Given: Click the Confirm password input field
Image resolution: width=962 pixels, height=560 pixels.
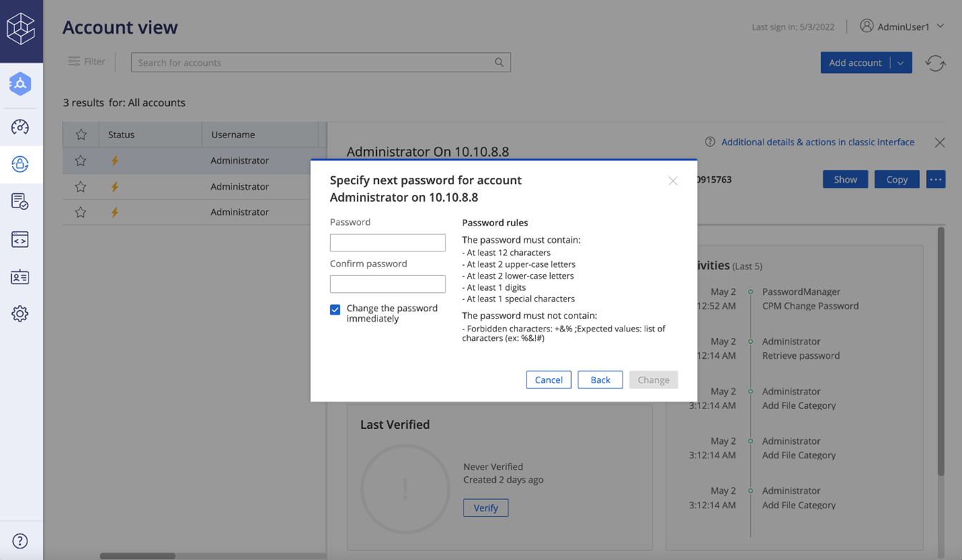Looking at the screenshot, I should [388, 284].
